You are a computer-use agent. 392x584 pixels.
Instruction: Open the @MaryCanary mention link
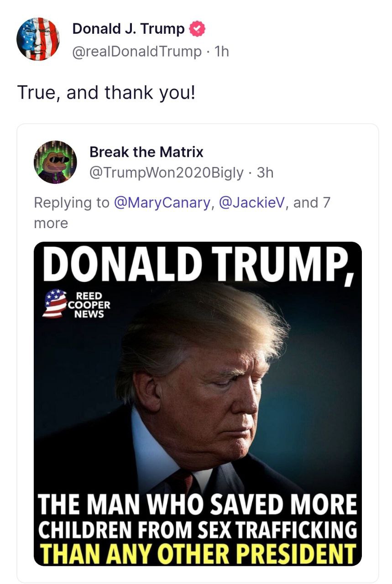(162, 202)
